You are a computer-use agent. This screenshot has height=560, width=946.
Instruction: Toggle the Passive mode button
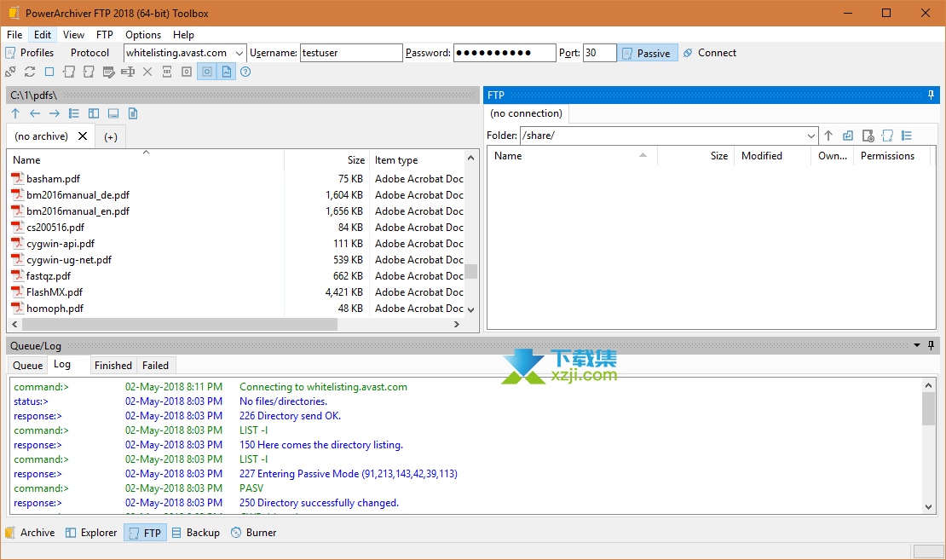click(648, 53)
